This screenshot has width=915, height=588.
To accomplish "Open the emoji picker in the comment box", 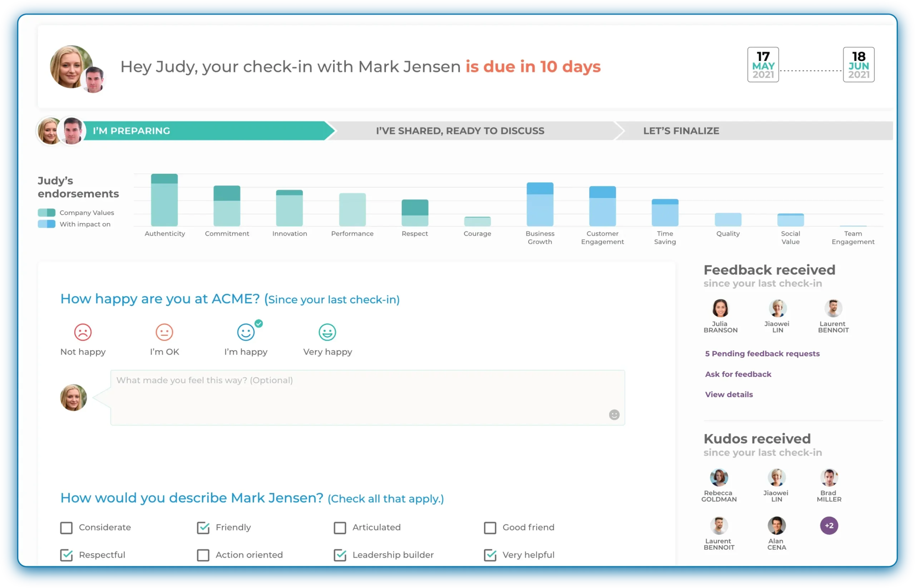I will (x=613, y=415).
